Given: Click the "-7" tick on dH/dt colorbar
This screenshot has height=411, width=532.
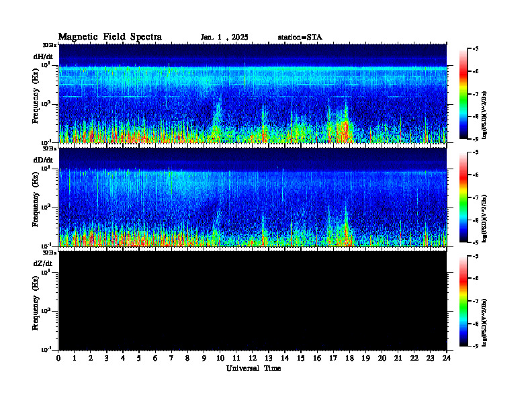Looking at the screenshot, I should click(x=476, y=94).
